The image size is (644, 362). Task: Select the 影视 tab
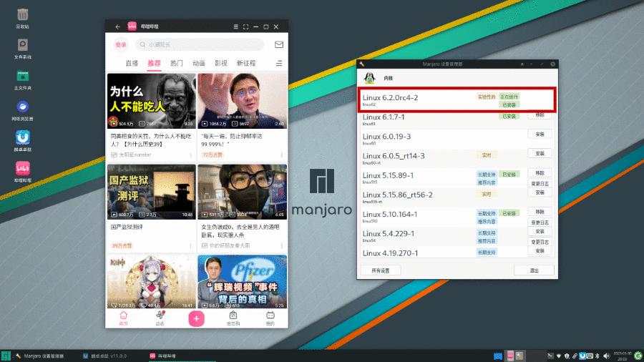coord(221,63)
